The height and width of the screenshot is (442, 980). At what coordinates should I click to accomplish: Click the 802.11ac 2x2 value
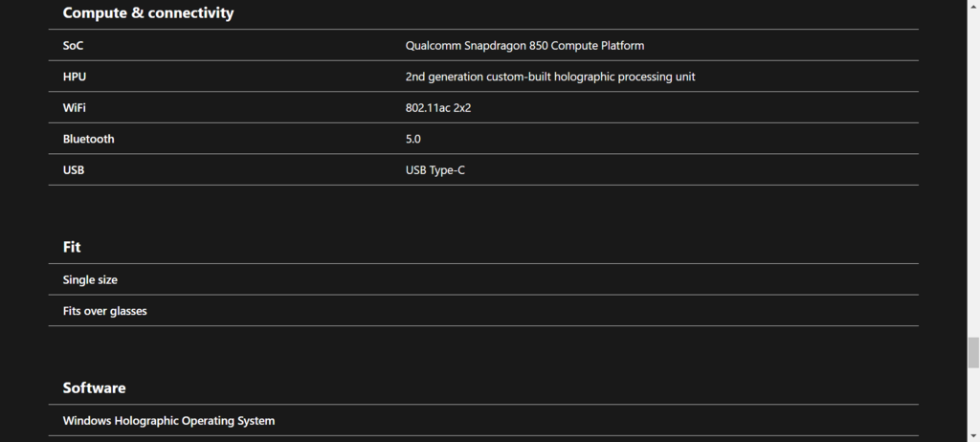pyautogui.click(x=438, y=107)
